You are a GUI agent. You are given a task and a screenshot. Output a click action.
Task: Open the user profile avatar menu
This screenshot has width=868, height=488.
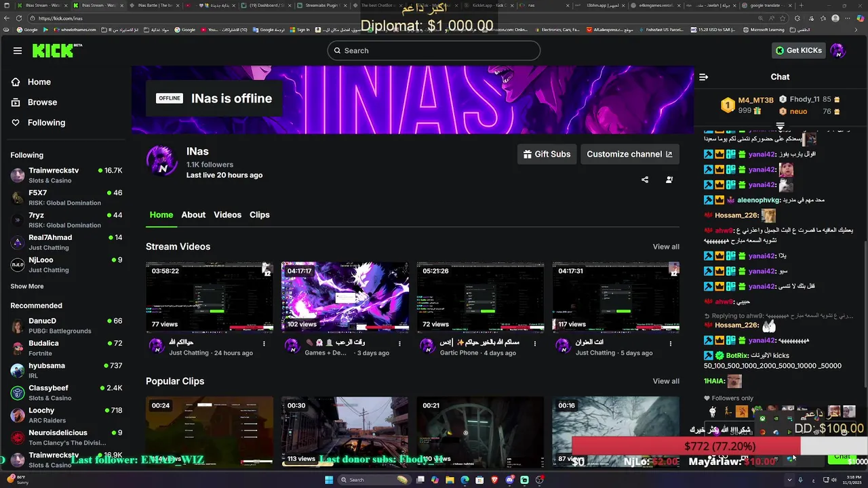(837, 51)
